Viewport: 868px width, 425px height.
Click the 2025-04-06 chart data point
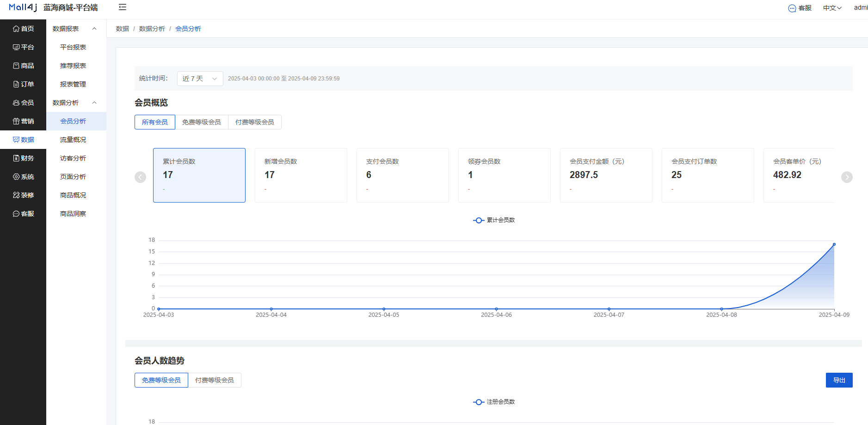pyautogui.click(x=496, y=309)
